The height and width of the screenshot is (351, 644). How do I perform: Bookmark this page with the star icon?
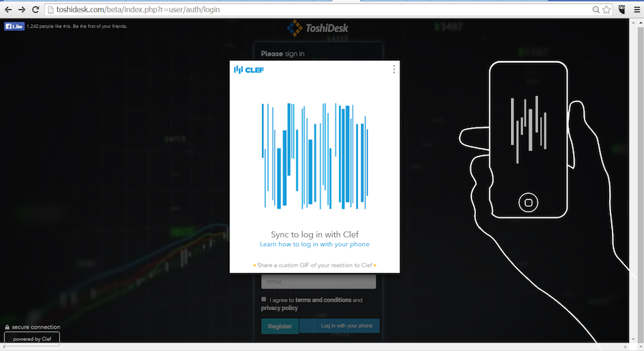(607, 9)
